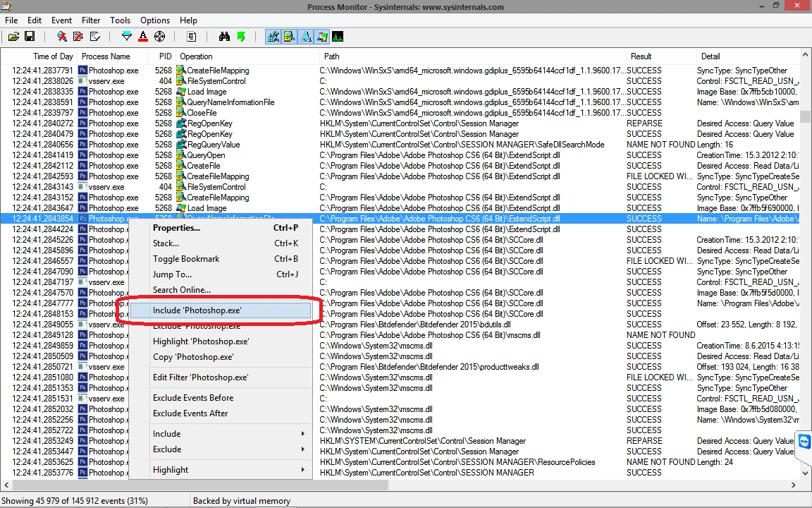Click the green Jump To Object arrow icon

pyautogui.click(x=241, y=36)
